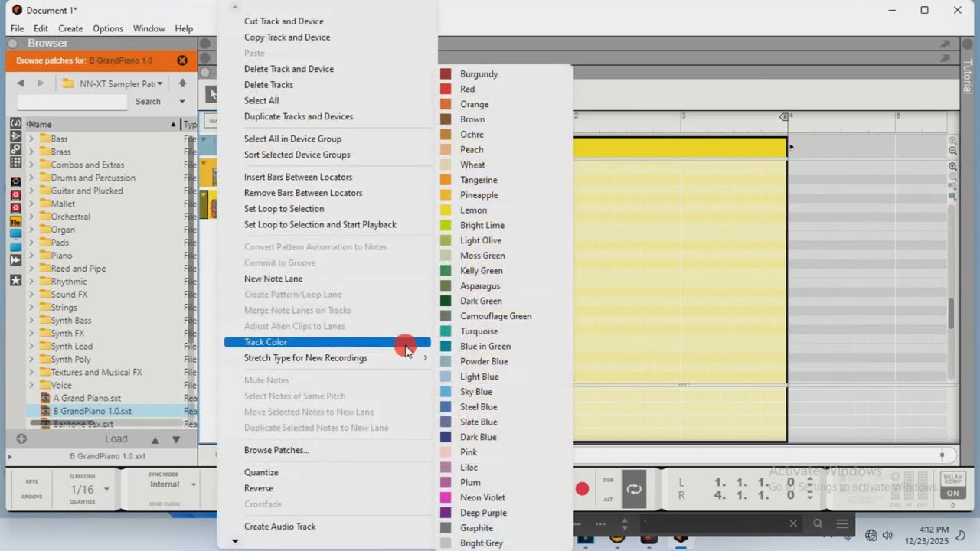Viewport: 980px width, 551px height.
Task: Toggle the Keys button in transport
Action: (x=31, y=482)
